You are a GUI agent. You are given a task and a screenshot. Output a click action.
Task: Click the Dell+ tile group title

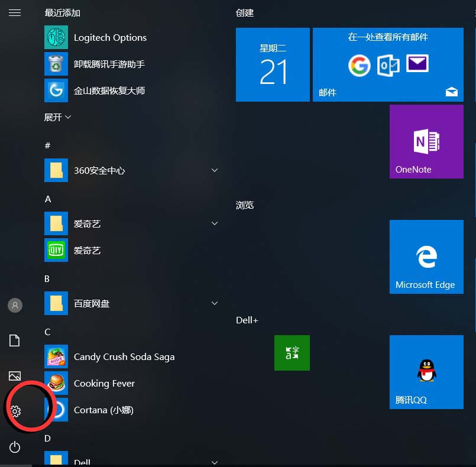coord(247,320)
